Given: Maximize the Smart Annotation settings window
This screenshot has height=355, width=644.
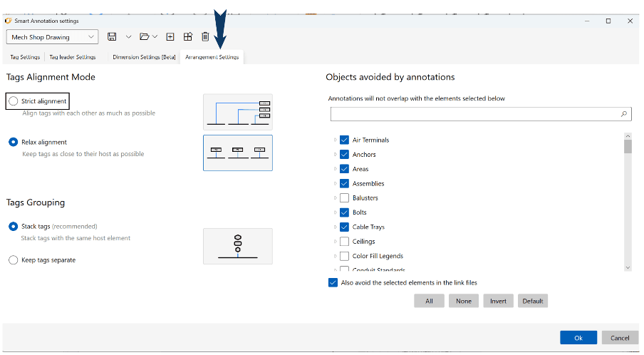Looking at the screenshot, I should (x=608, y=21).
